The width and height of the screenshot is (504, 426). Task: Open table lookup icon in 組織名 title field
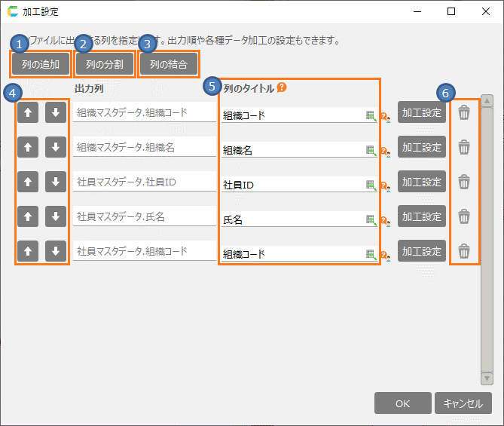point(370,150)
